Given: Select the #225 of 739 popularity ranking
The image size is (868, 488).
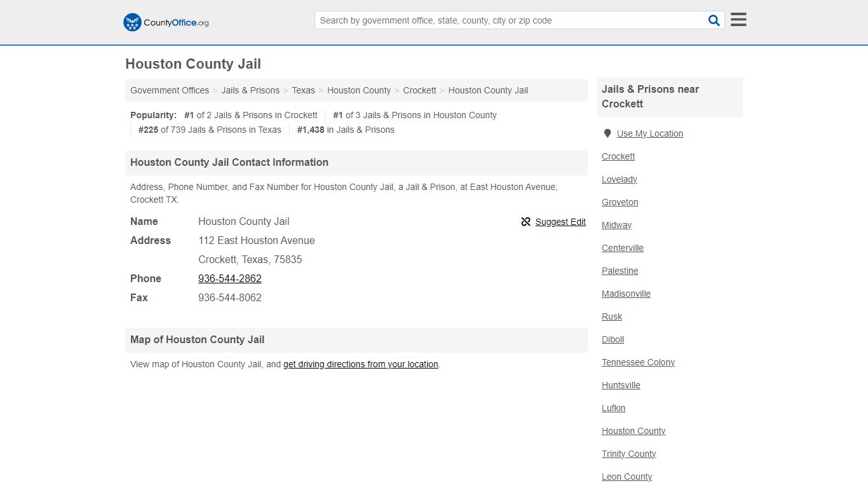Looking at the screenshot, I should point(210,130).
